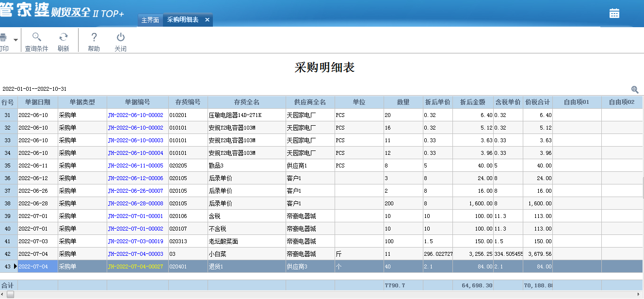This screenshot has width=644, height=299.
Task: Click the 单据日期 column header
Action: pyautogui.click(x=37, y=102)
